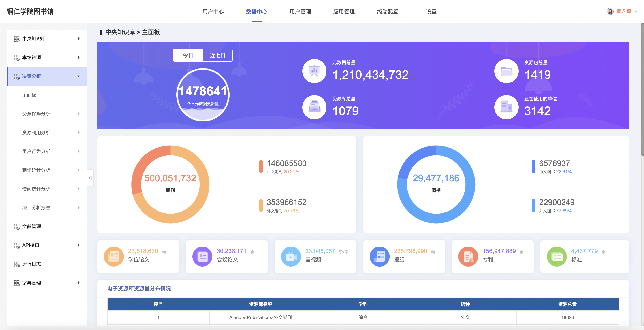644x330 pixels.
Task: Collapse the 决策分析 menu section
Action: coord(79,76)
